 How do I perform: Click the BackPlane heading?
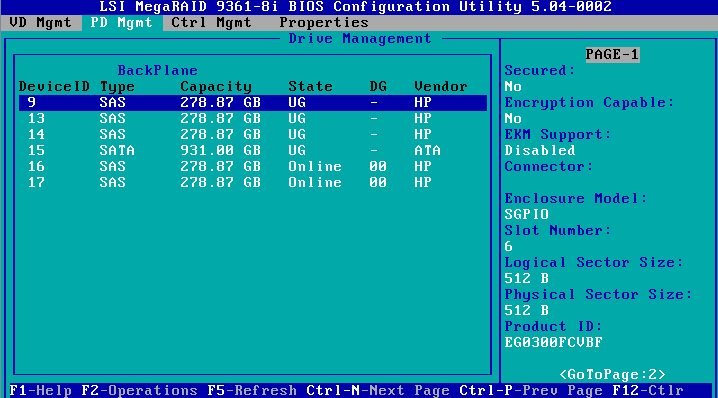pyautogui.click(x=158, y=71)
